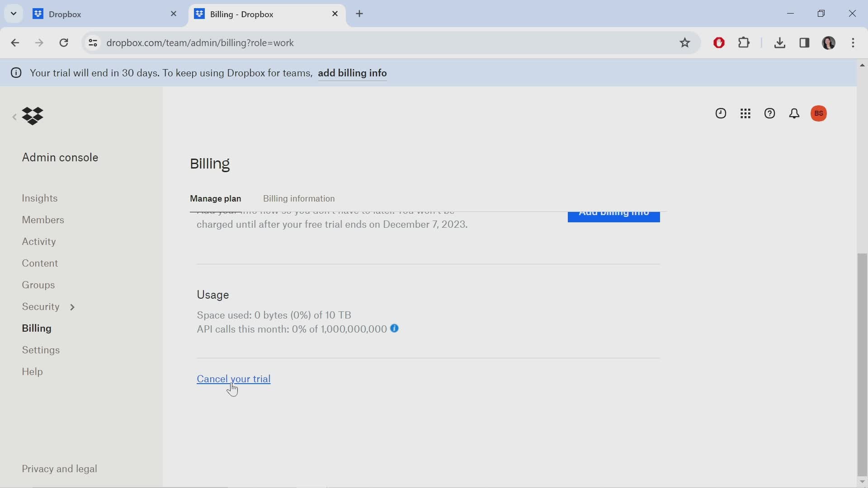Click Groups in the admin sidebar
The height and width of the screenshot is (488, 868).
38,285
